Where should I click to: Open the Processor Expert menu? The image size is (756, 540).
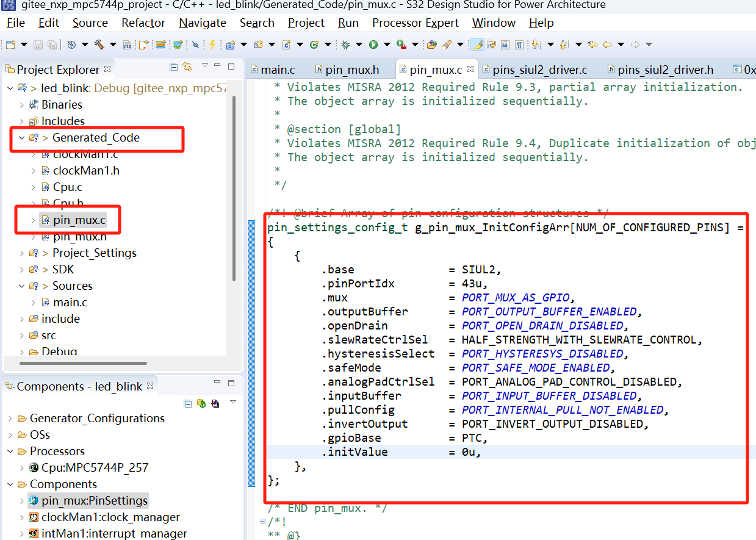point(416,23)
